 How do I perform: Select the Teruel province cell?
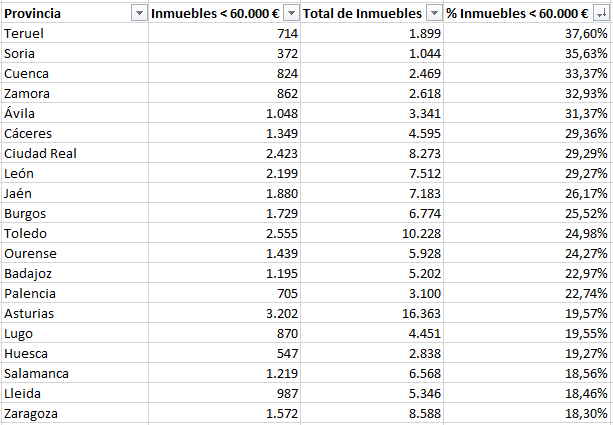click(x=75, y=33)
